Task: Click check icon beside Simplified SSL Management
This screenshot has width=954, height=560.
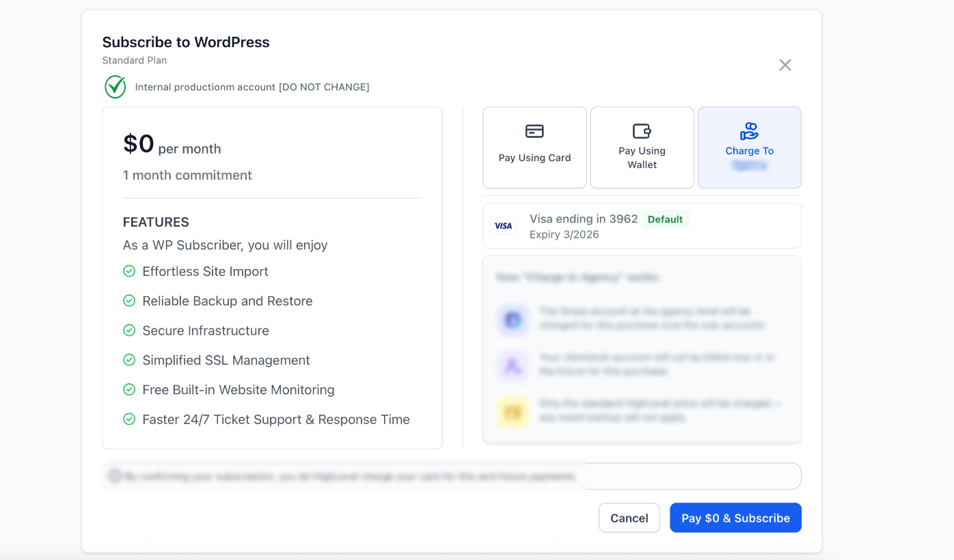Action: (129, 360)
